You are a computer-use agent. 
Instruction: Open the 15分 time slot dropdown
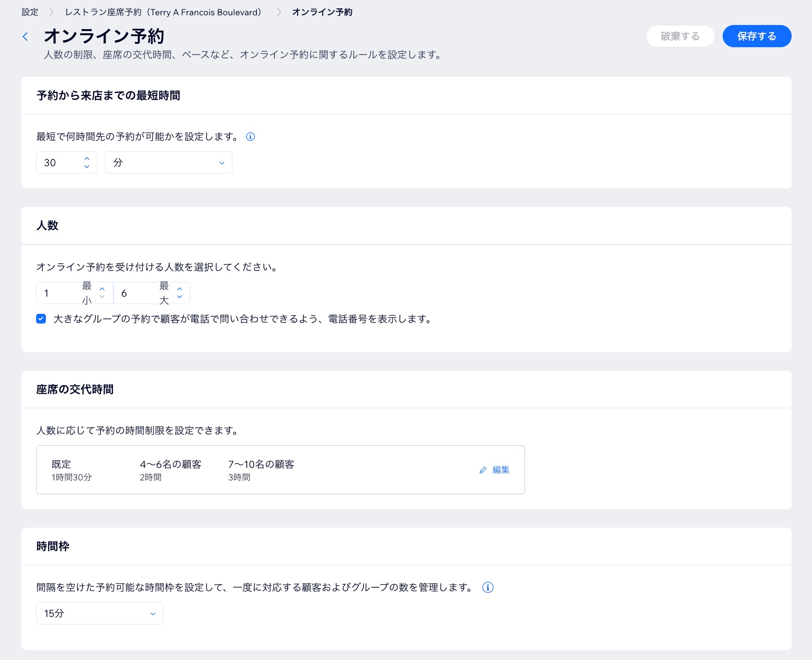coord(100,613)
